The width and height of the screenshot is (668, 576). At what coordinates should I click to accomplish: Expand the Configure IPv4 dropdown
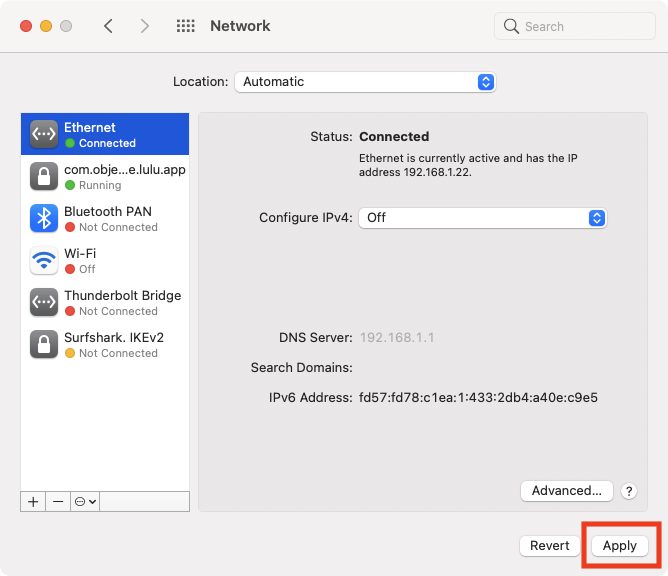point(483,218)
